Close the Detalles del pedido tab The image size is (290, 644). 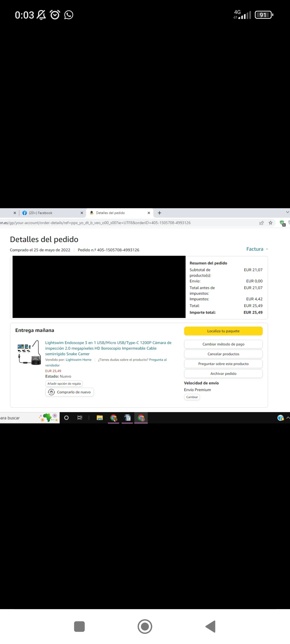coord(149,213)
